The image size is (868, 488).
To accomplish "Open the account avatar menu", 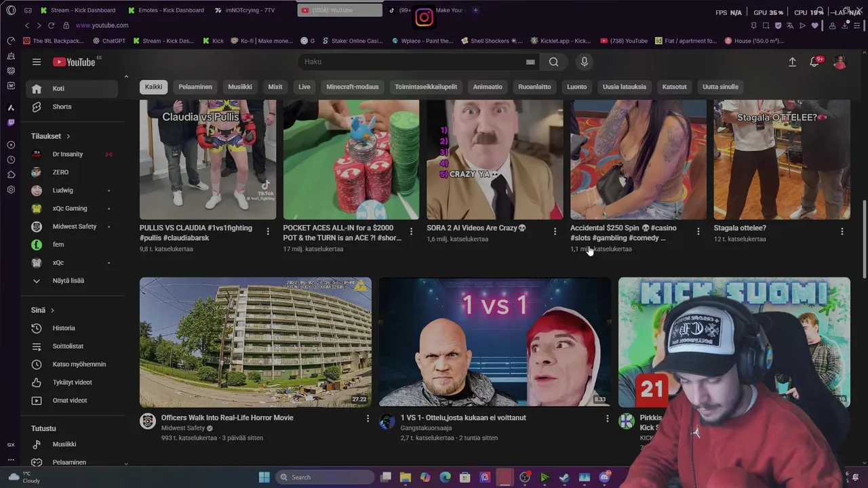I will pyautogui.click(x=840, y=62).
